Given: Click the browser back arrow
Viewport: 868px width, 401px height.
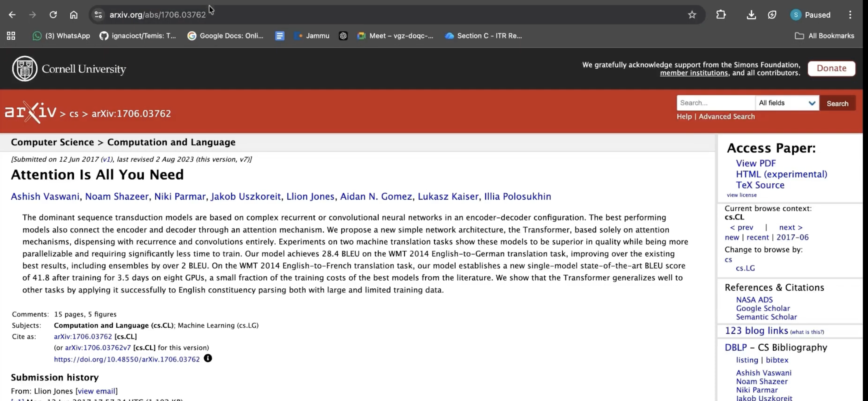Looking at the screenshot, I should [x=12, y=15].
